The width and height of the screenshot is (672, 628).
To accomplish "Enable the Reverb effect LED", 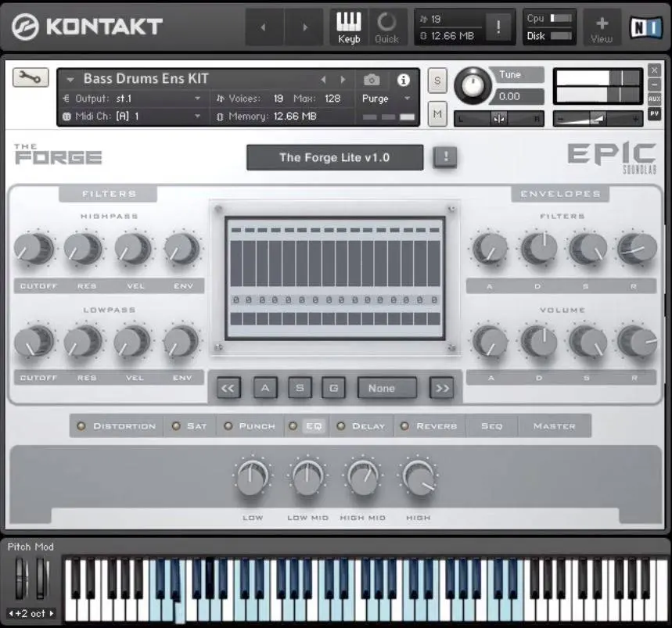I will (x=404, y=426).
